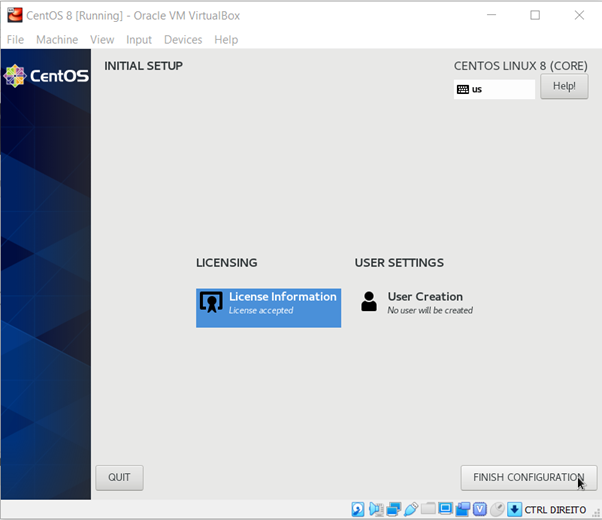Open the View menu
602x520 pixels.
point(102,40)
